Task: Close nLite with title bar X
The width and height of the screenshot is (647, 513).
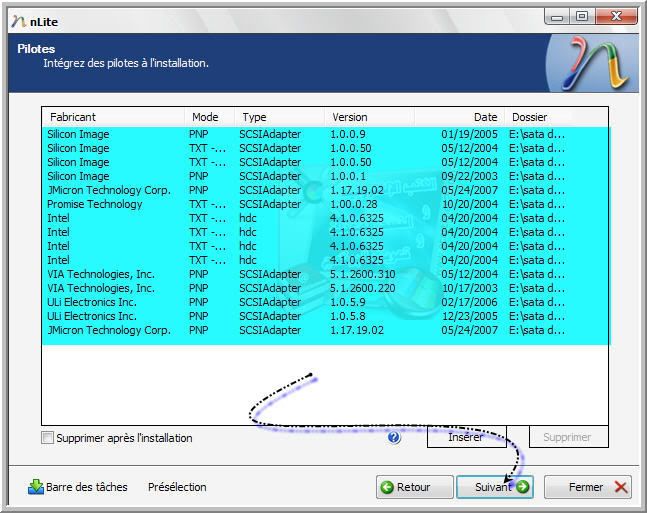Action: tap(616, 17)
